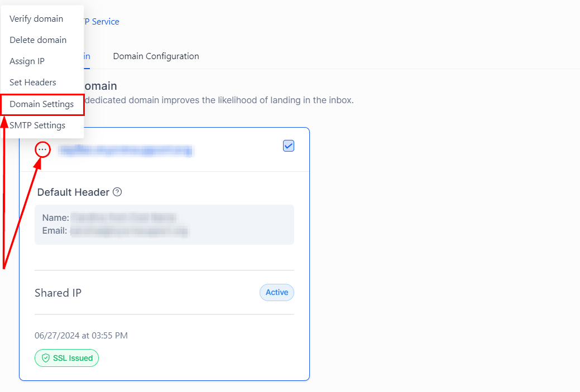This screenshot has width=580, height=392.
Task: Click the SSL Issued badge text
Action: [73, 358]
